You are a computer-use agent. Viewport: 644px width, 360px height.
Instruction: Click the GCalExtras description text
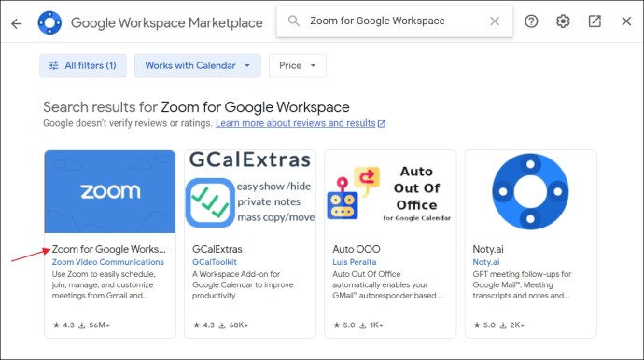[243, 284]
